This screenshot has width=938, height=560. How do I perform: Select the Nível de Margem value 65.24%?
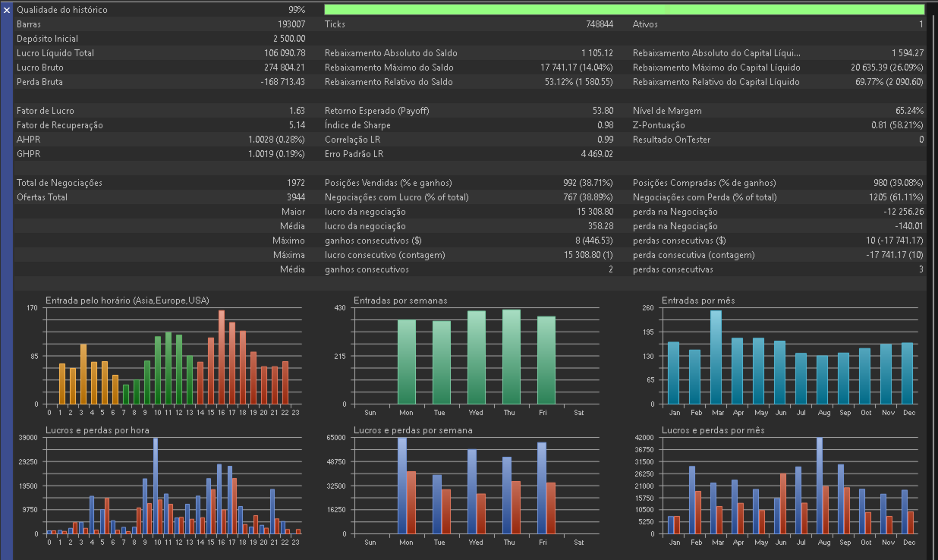pyautogui.click(x=909, y=111)
